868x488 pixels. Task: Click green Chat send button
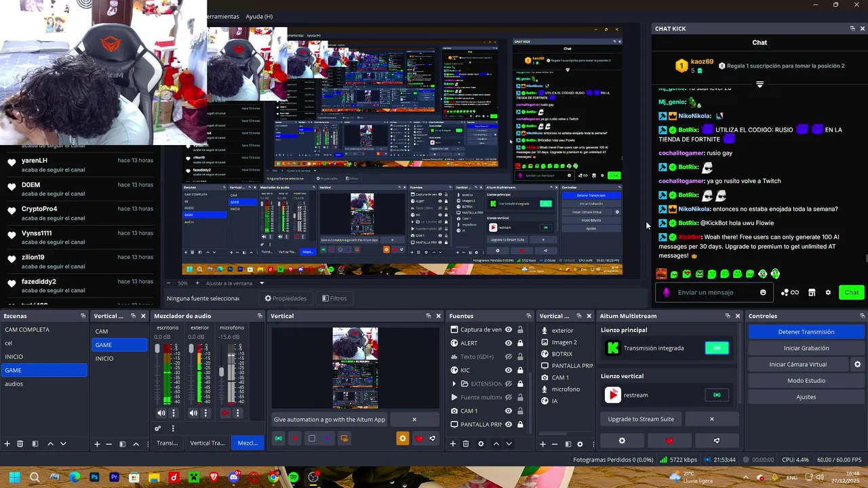click(x=852, y=292)
